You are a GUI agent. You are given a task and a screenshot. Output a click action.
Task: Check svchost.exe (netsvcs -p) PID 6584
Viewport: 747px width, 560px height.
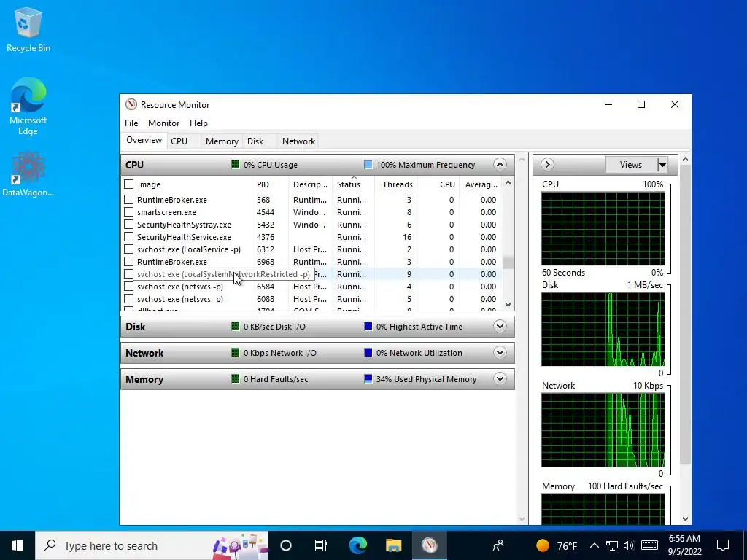pos(128,286)
